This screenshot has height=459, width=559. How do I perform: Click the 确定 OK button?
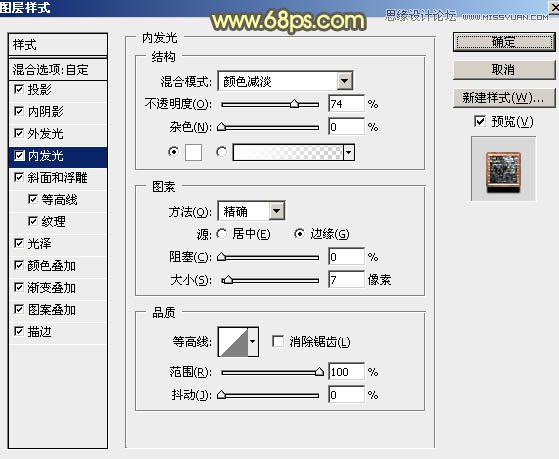[x=504, y=42]
